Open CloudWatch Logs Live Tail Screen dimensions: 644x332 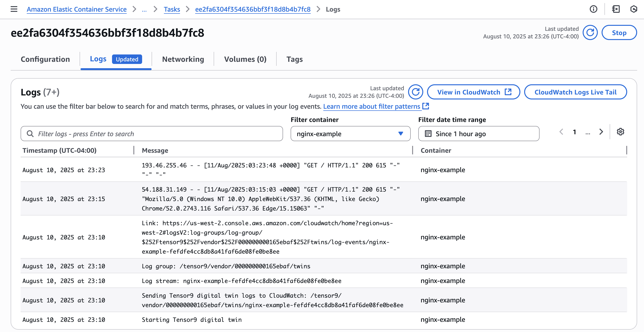[x=575, y=92]
